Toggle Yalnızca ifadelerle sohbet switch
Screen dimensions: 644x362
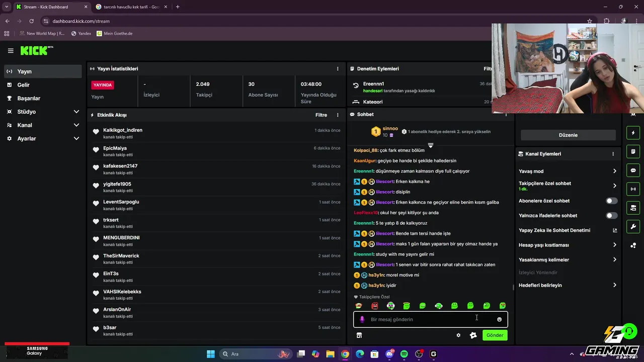pyautogui.click(x=611, y=215)
